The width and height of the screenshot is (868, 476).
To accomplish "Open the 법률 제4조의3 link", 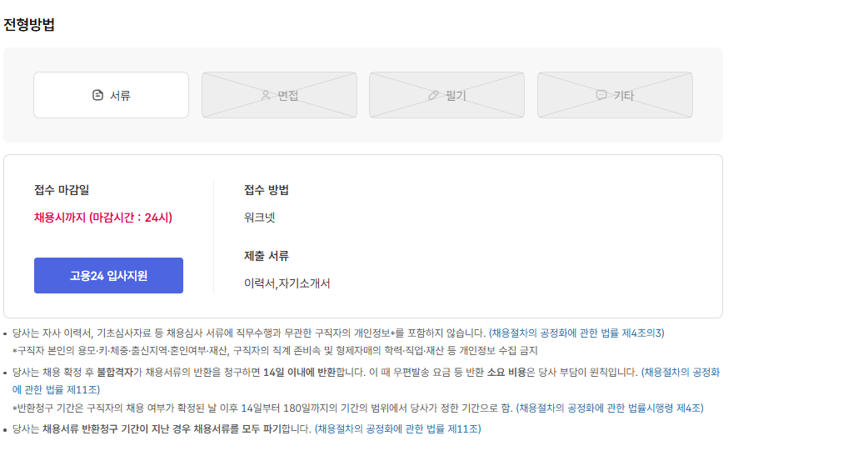I will point(576,333).
